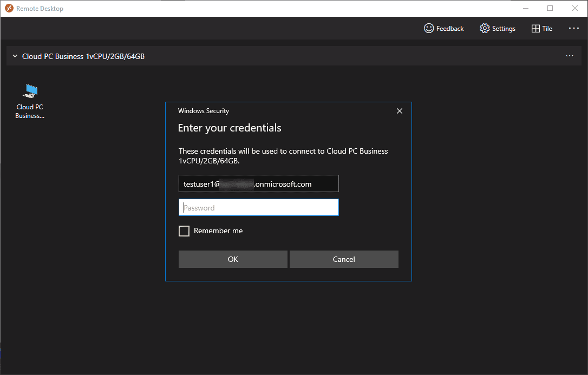Click the Remember me label text

(218, 231)
